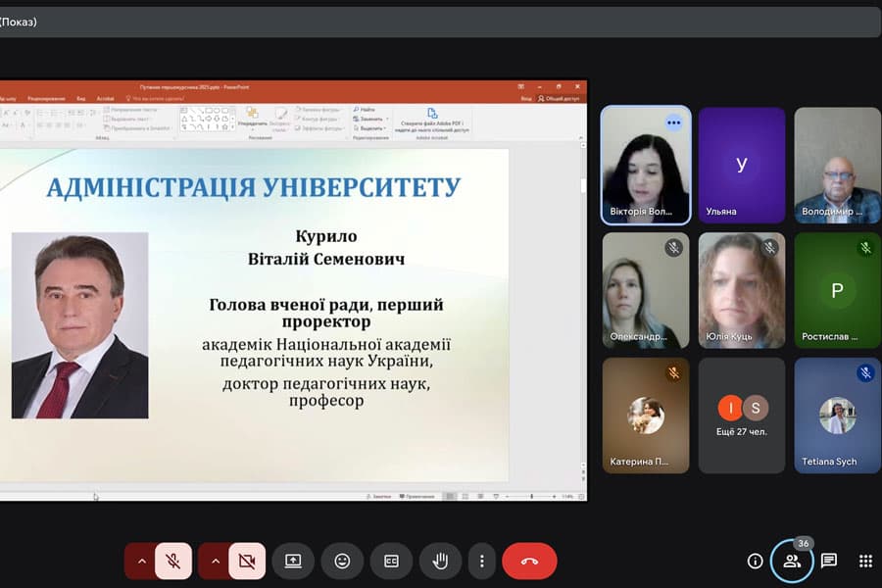Open the Ещё 27 чел. tile

tap(742, 416)
